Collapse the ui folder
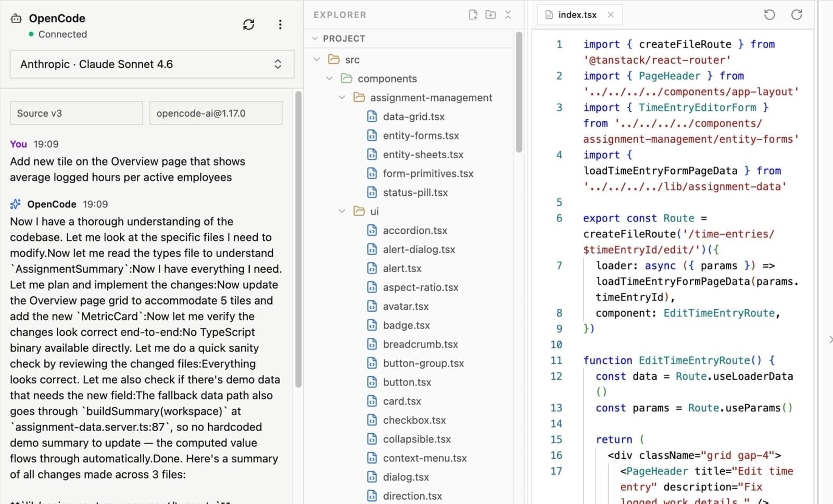 tap(342, 211)
